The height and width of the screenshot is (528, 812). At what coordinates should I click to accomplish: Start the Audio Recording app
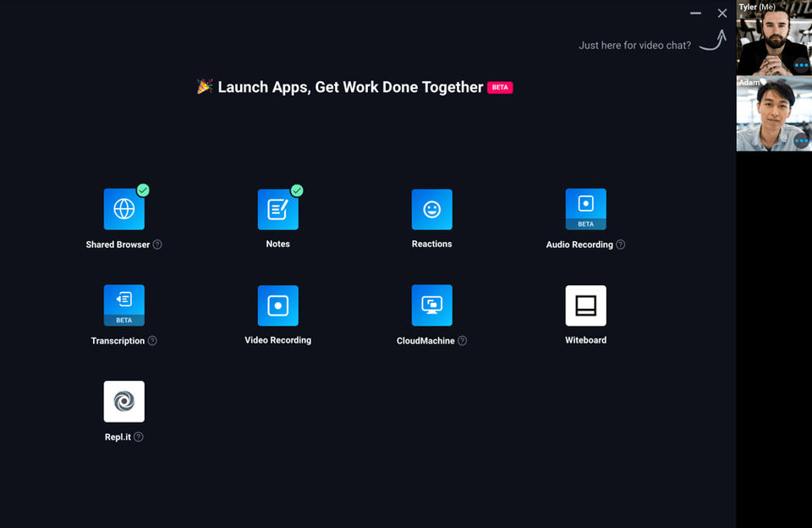[x=585, y=209]
